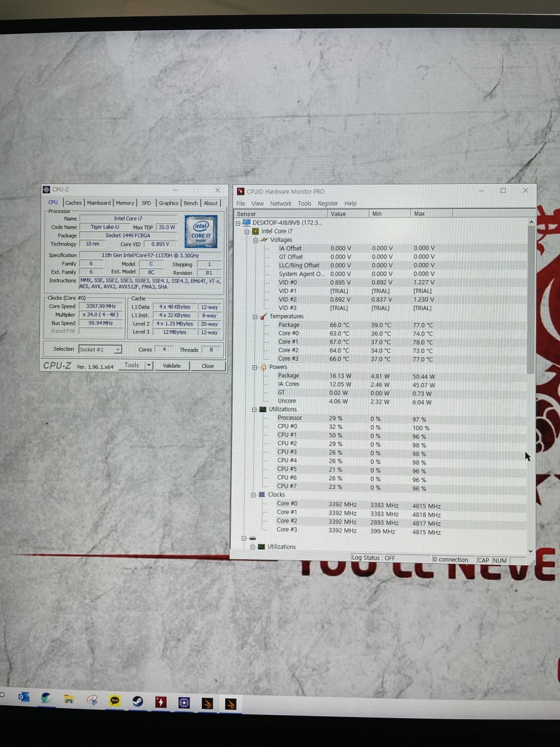Click the Close button in CPU-Z
The width and height of the screenshot is (560, 747).
(208, 366)
